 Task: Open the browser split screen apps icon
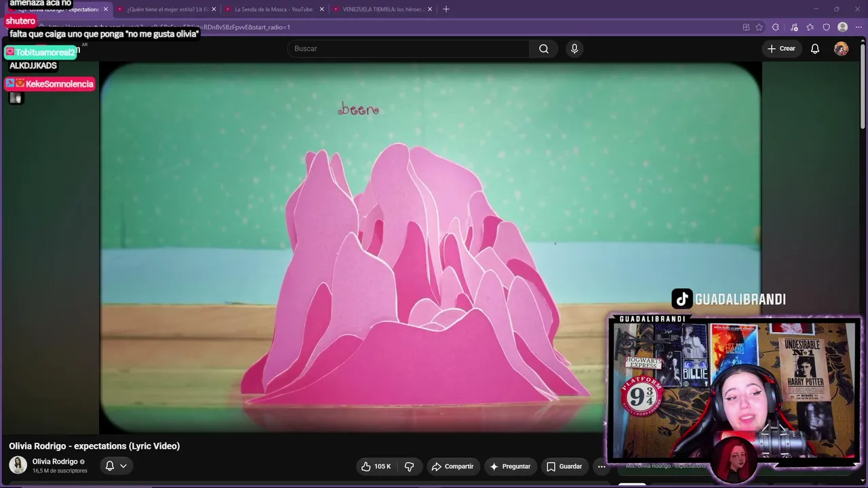[x=746, y=27]
